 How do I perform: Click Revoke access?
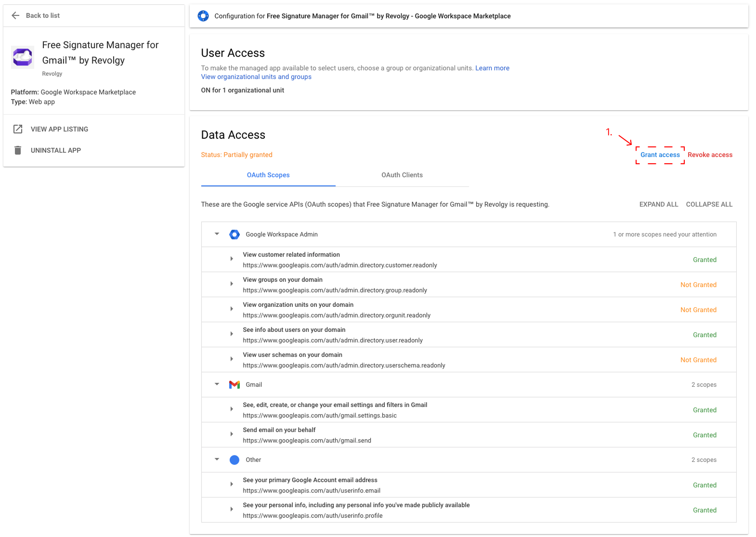coord(710,155)
